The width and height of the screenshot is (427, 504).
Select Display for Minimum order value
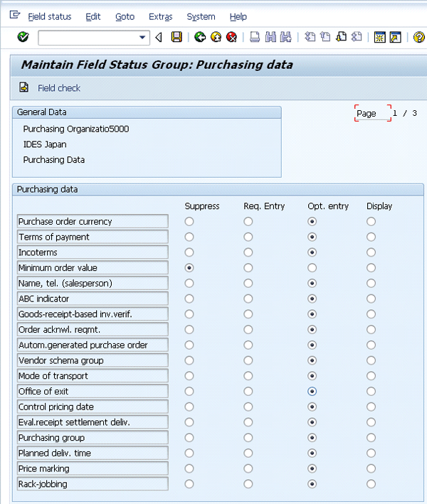[x=371, y=268]
